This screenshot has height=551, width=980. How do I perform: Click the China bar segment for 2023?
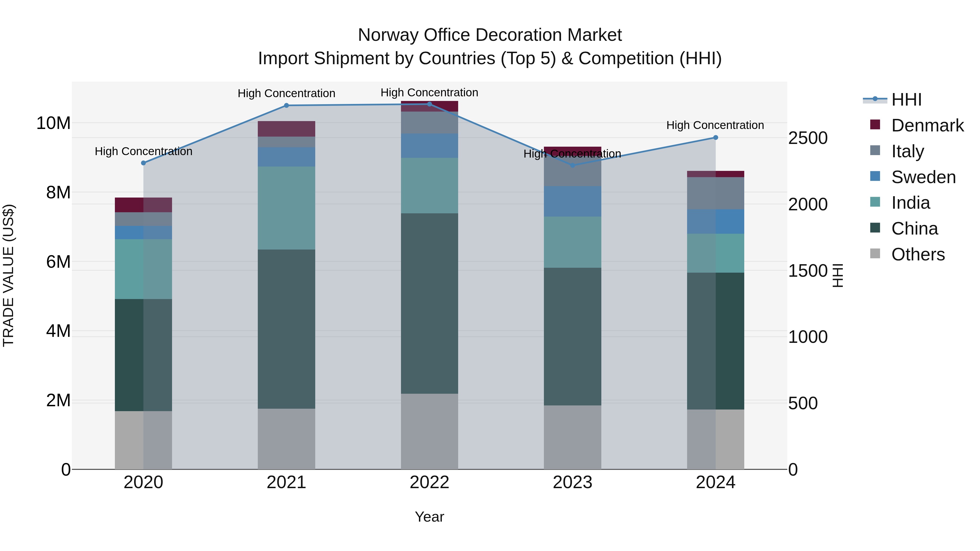tap(572, 337)
